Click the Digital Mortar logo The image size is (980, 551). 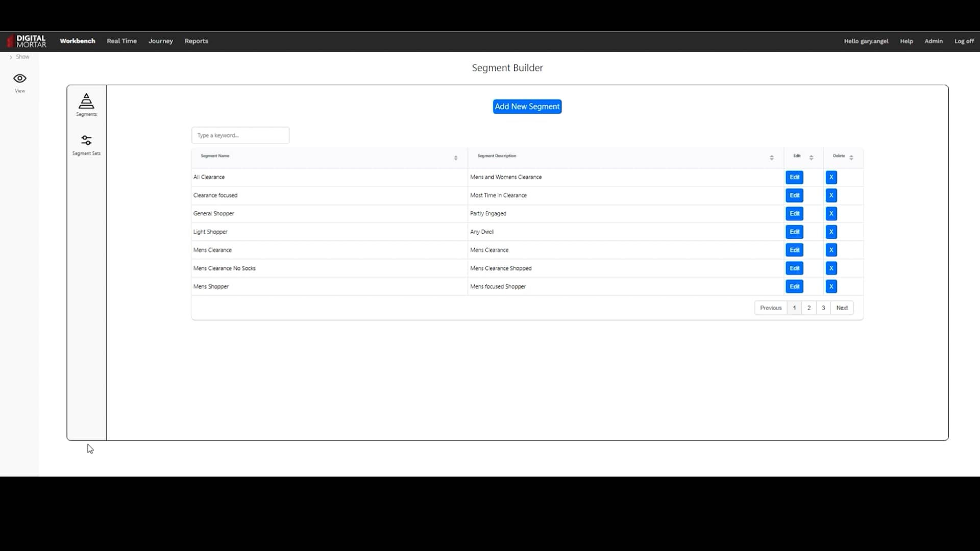27,41
